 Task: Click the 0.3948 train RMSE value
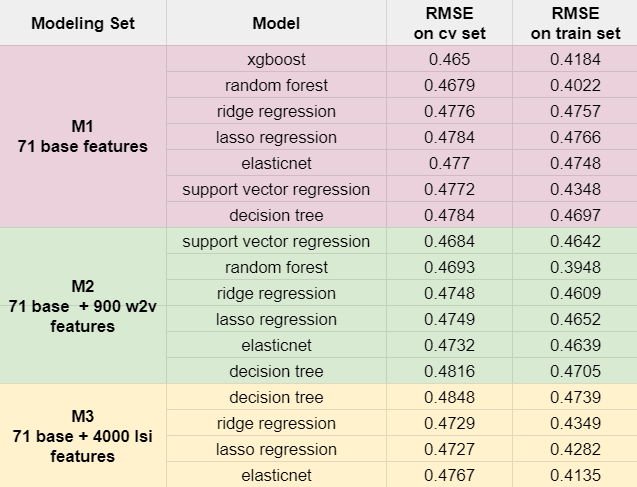pyautogui.click(x=575, y=267)
